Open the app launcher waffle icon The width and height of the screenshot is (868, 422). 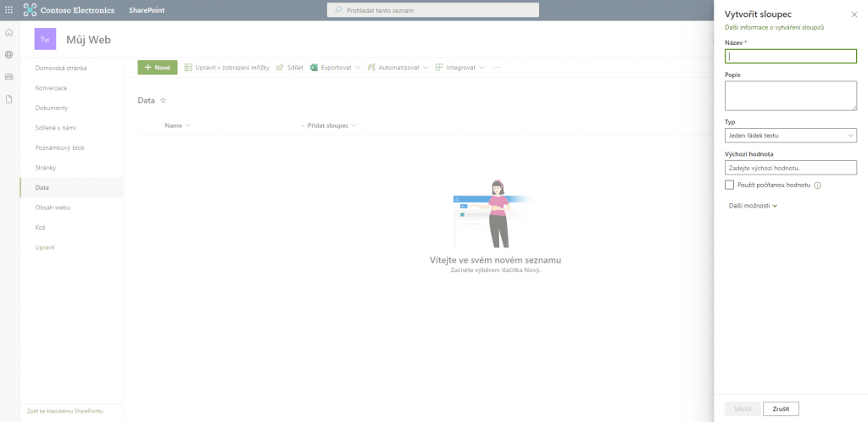tap(9, 10)
